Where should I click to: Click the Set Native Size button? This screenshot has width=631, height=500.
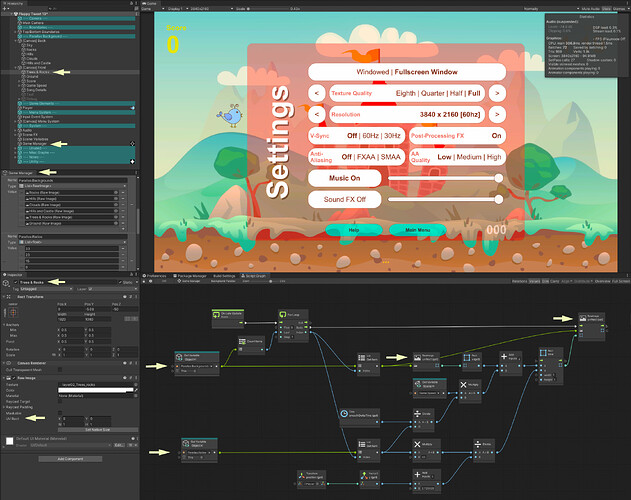click(98, 430)
